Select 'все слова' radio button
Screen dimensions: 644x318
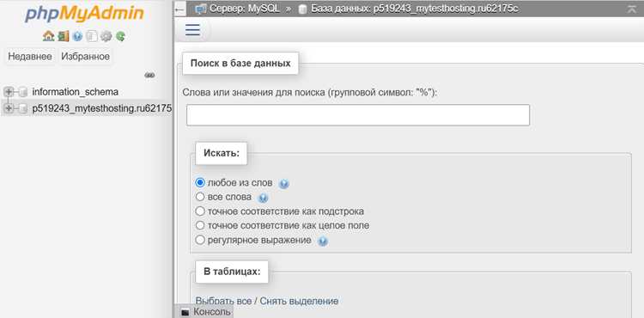click(200, 197)
